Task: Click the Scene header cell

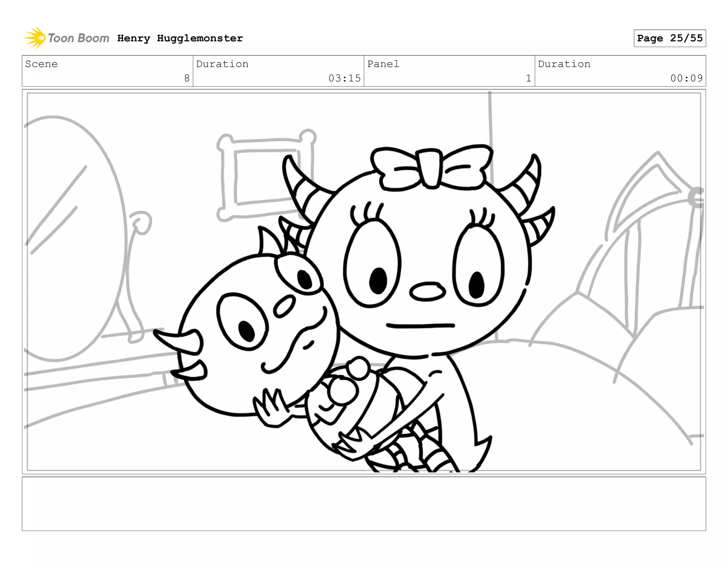Action: coord(41,64)
